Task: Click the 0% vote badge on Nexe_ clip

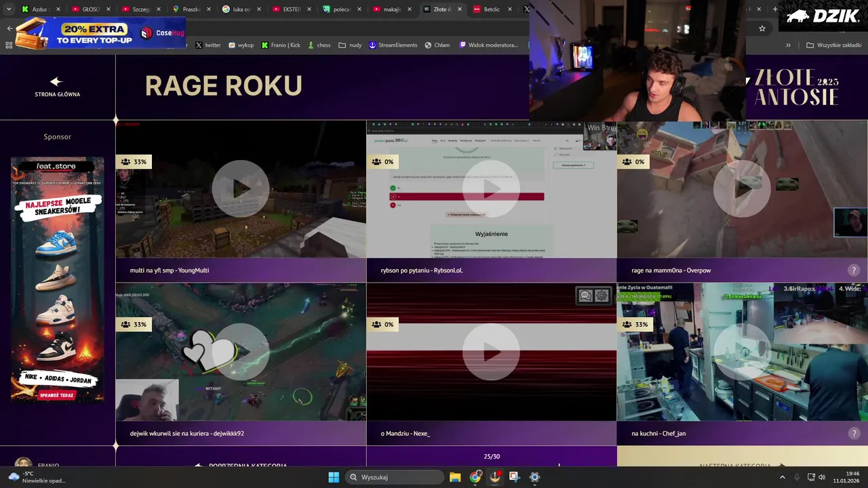Action: pyautogui.click(x=383, y=325)
